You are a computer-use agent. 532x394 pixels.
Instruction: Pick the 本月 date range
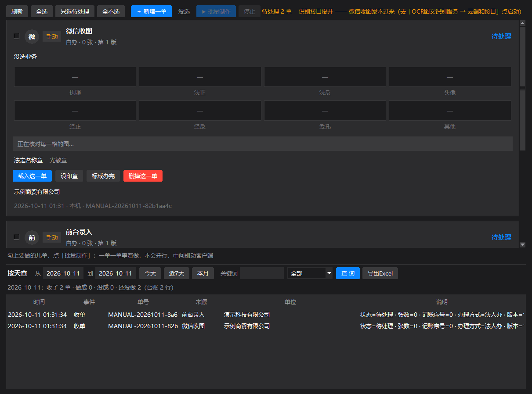(203, 273)
